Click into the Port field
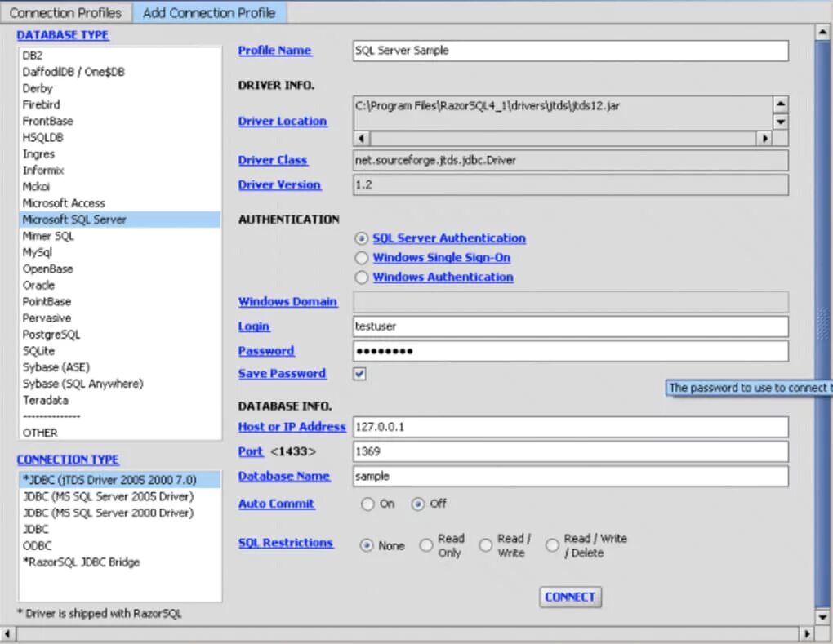Screen dimensions: 833x644 click(571, 451)
